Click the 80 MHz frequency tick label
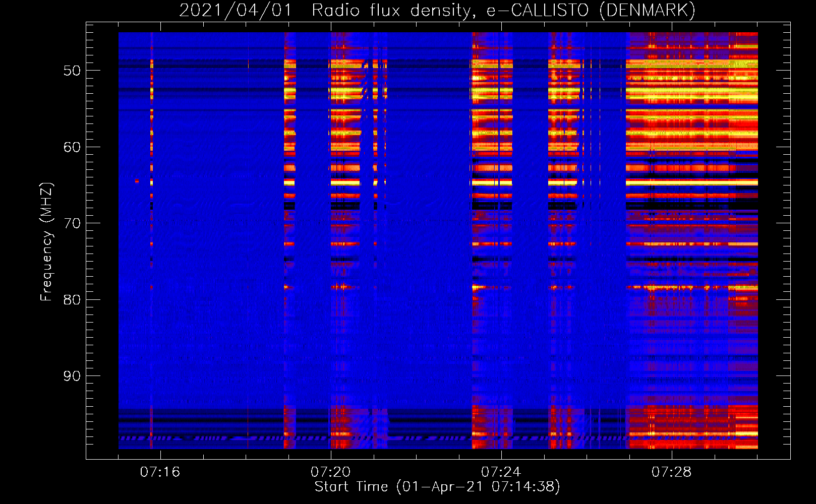This screenshot has height=504, width=816. 72,300
